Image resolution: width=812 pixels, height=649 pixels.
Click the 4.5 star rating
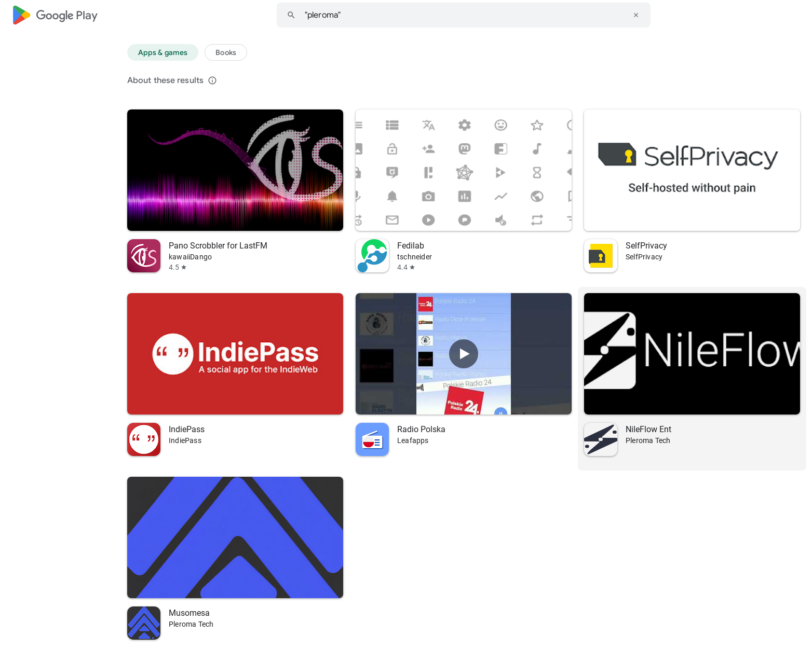[178, 267]
